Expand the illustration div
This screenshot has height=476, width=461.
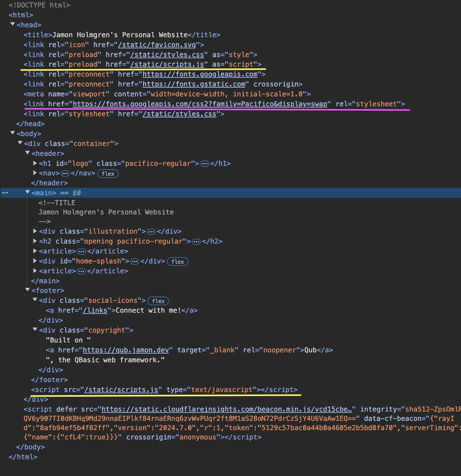click(35, 231)
